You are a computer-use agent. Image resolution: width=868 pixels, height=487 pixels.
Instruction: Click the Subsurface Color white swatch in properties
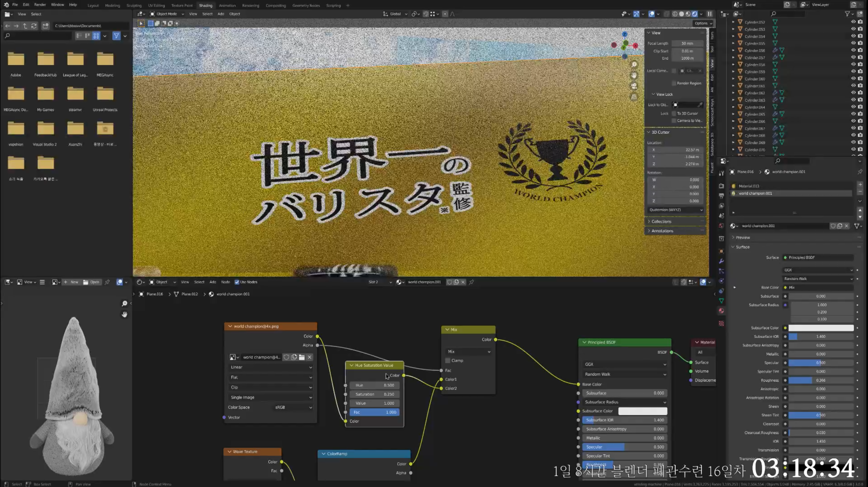[821, 328]
